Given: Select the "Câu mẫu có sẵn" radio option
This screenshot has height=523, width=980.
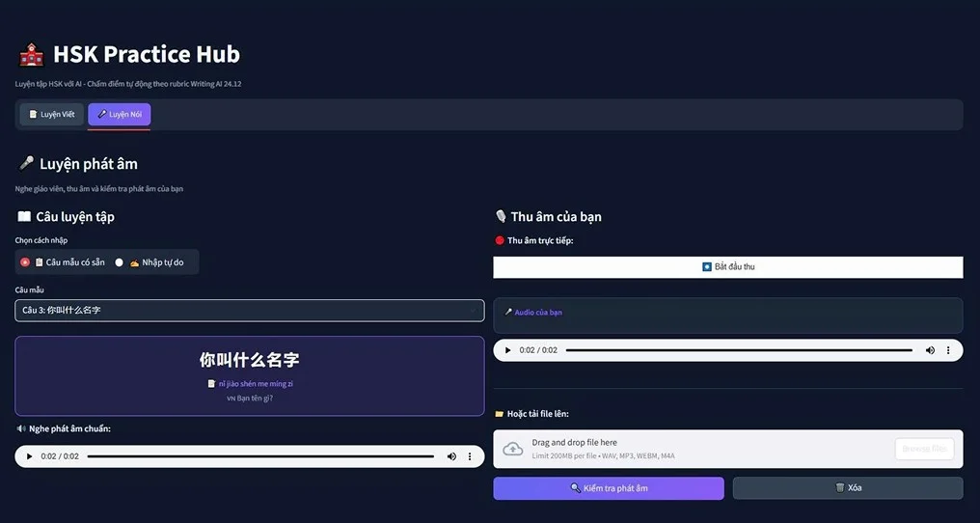Looking at the screenshot, I should click(x=25, y=262).
